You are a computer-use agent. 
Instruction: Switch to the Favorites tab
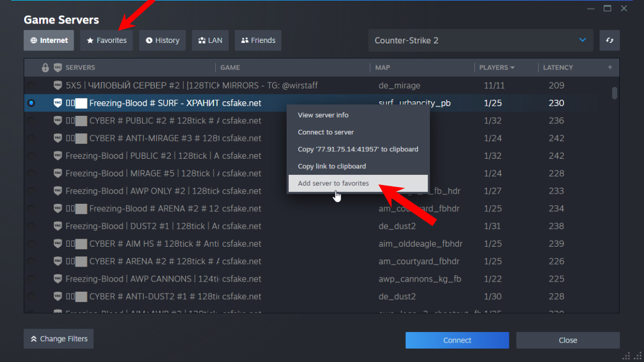107,40
